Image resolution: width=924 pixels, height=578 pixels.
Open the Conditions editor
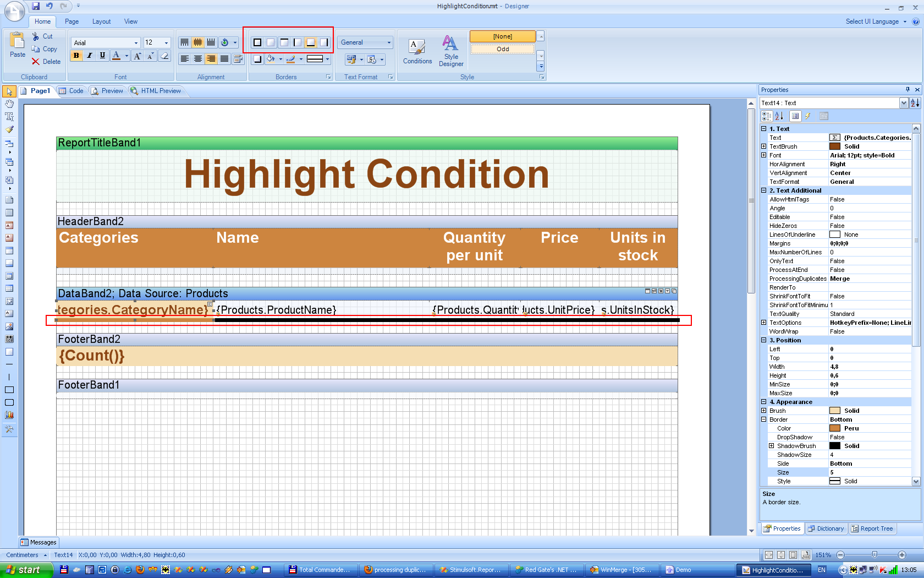pyautogui.click(x=417, y=52)
